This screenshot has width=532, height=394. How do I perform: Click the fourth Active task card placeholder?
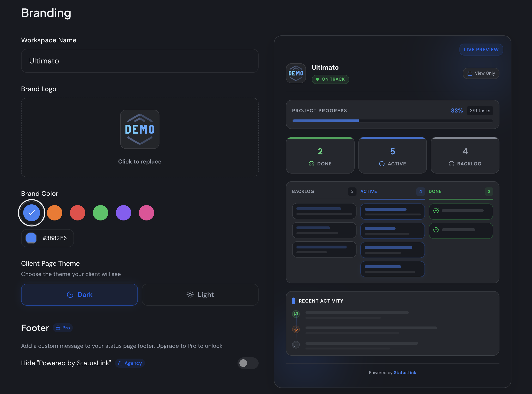pyautogui.click(x=393, y=269)
